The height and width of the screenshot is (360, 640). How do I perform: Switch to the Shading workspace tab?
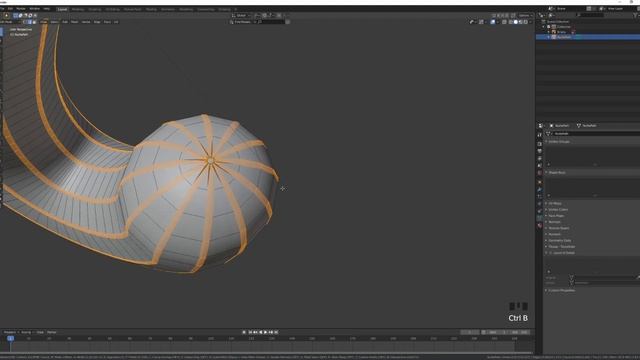151,9
